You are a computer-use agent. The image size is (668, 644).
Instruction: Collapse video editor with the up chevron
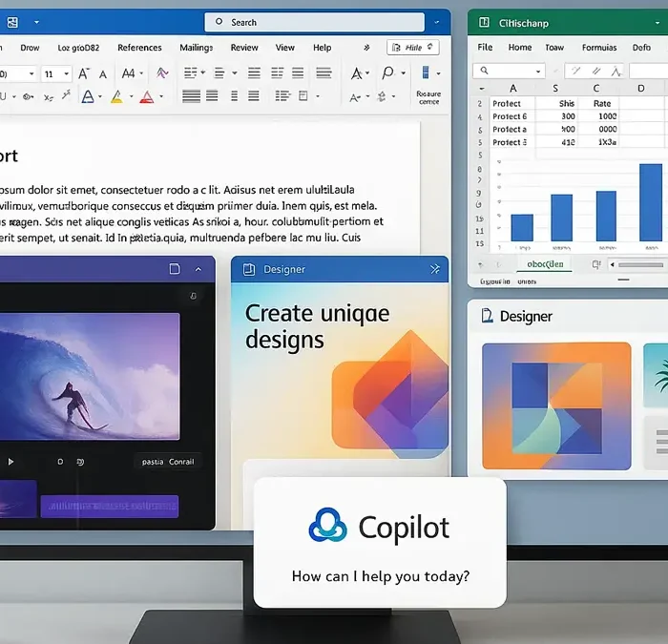tap(198, 269)
